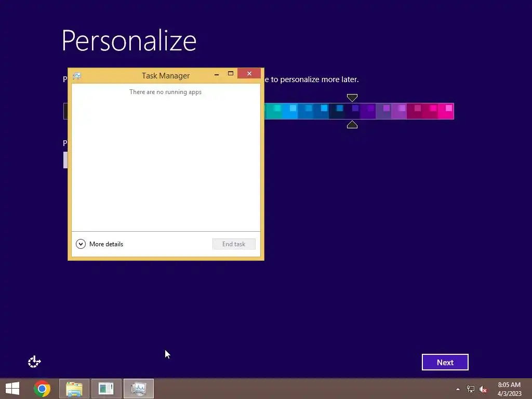Launch Google Chrome from the taskbar
Viewport: 532px width, 399px height.
coord(42,389)
